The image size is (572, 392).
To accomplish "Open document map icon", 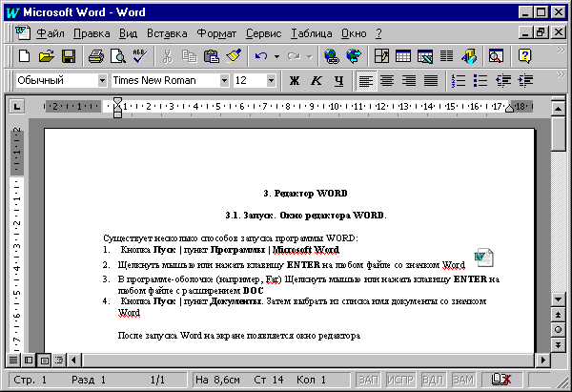I will [x=496, y=56].
